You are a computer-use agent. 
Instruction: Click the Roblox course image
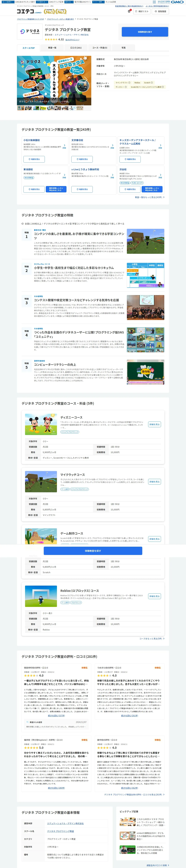tap(41, 596)
